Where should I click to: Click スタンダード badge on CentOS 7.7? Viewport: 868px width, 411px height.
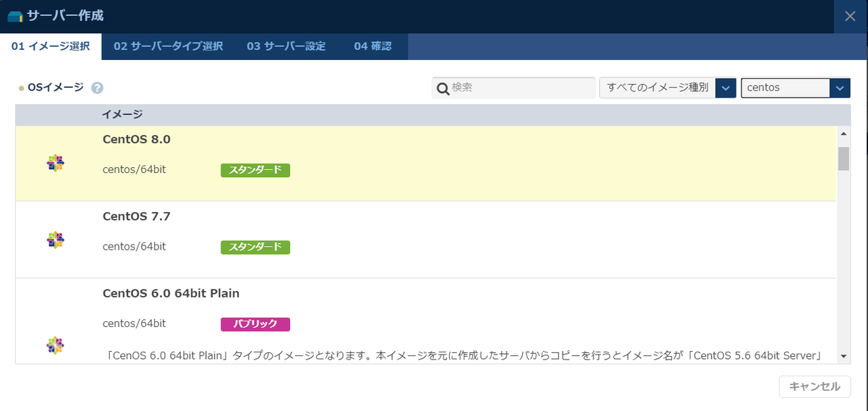tap(255, 247)
